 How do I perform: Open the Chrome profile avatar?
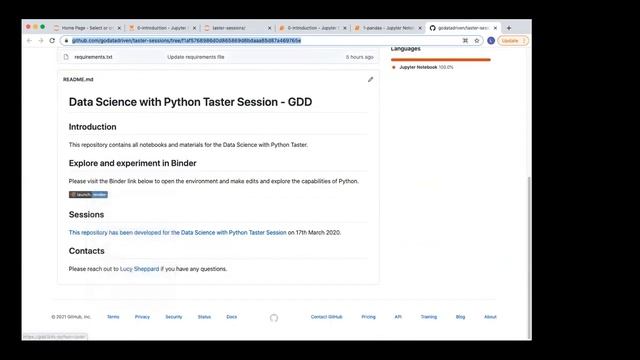pos(491,41)
